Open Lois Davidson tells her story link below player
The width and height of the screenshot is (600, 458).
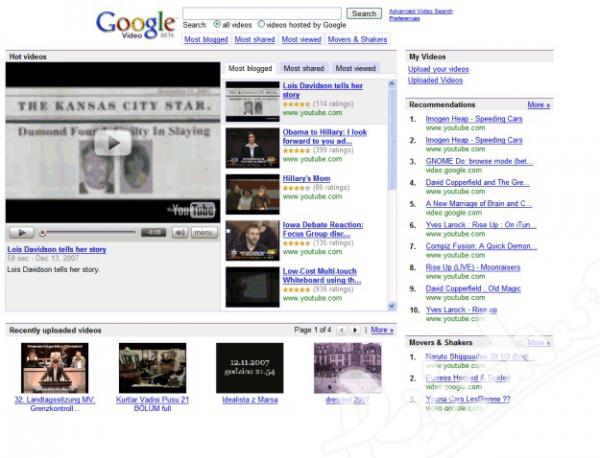pyautogui.click(x=57, y=249)
